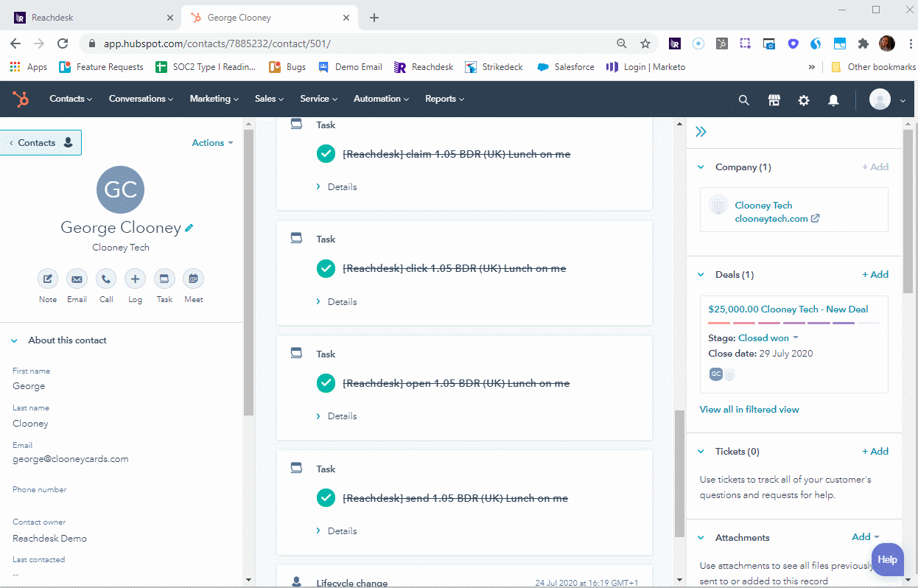
Task: Click the Call icon button
Action: coord(106,279)
